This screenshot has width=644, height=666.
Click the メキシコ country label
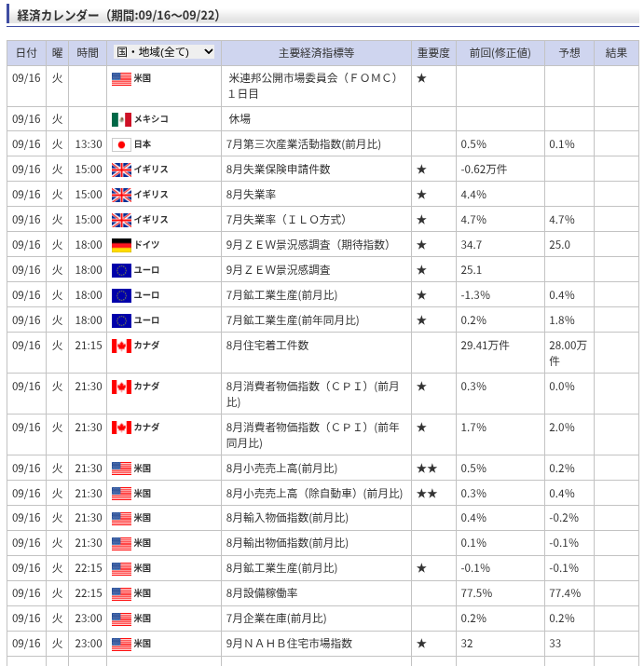point(151,119)
